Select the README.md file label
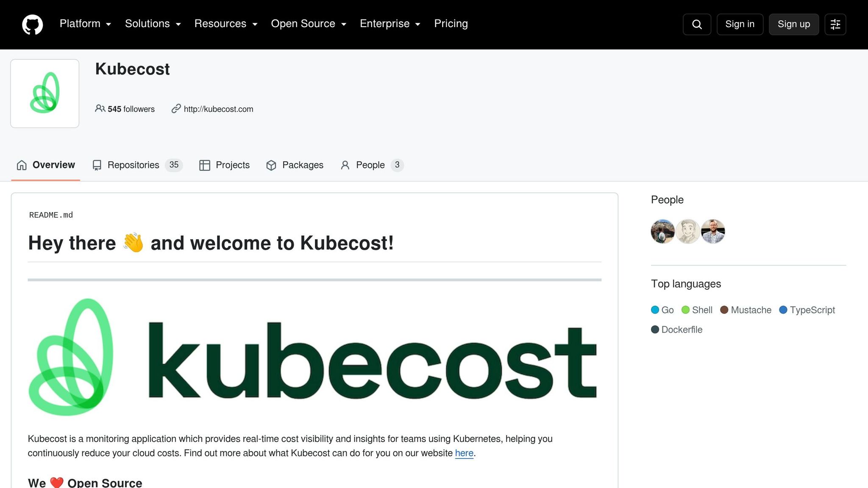The width and height of the screenshot is (868, 488). [51, 215]
